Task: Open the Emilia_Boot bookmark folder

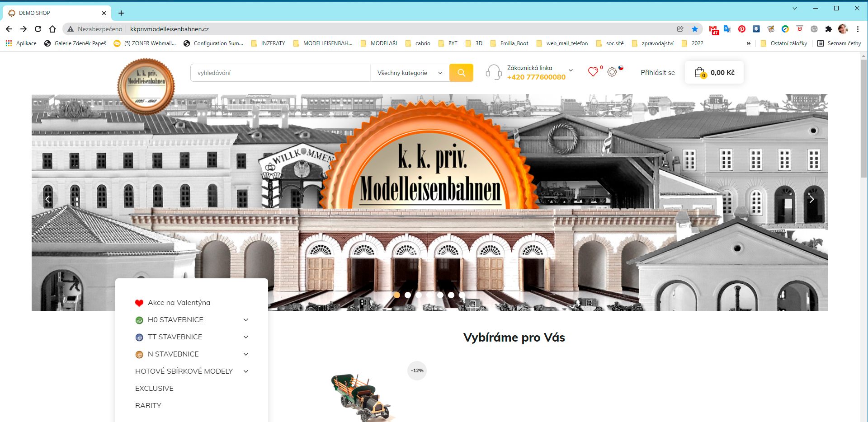Action: point(509,43)
